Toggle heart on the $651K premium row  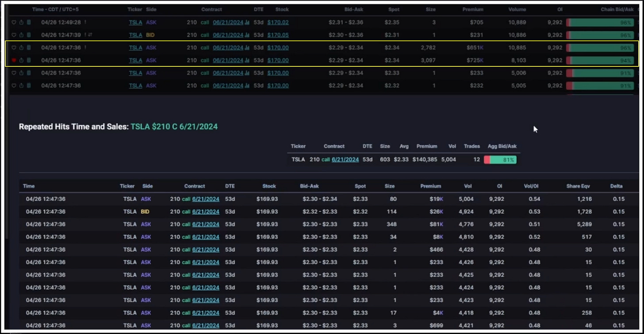14,48
